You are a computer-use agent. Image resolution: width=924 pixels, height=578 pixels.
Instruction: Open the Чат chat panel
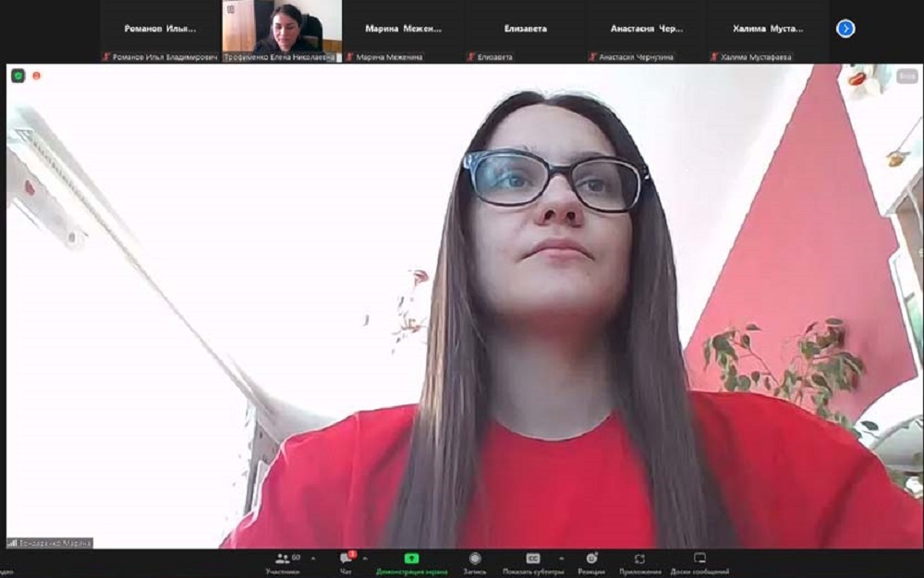[346, 561]
